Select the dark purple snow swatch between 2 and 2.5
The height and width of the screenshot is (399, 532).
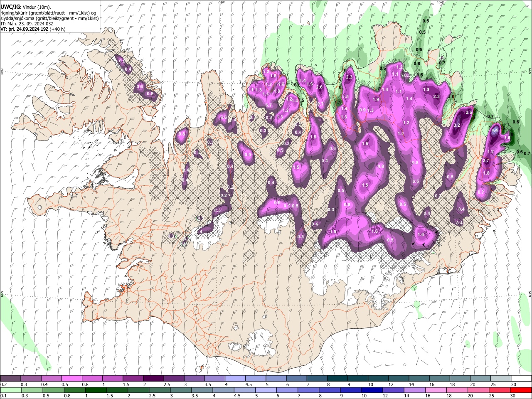153,378
